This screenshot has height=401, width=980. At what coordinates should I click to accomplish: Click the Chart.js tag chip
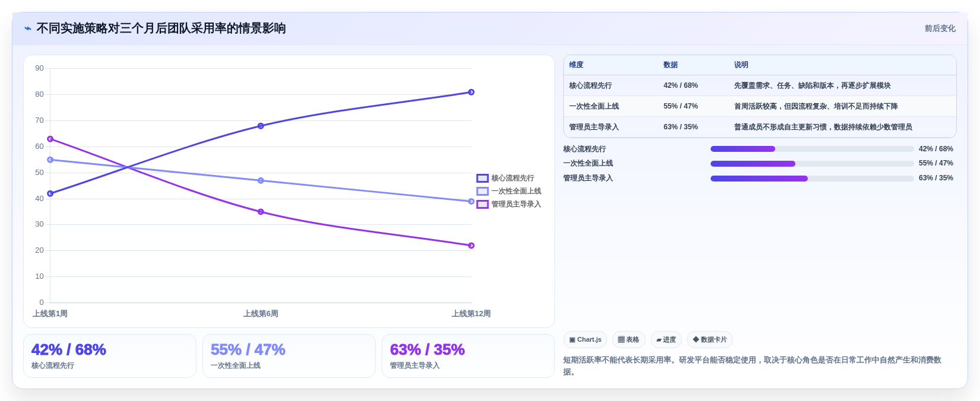point(585,340)
